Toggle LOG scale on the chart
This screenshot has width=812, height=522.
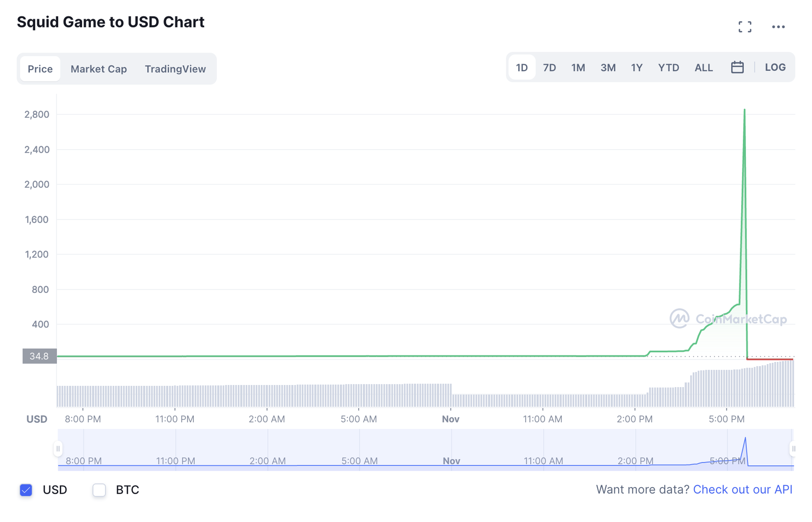(x=775, y=67)
